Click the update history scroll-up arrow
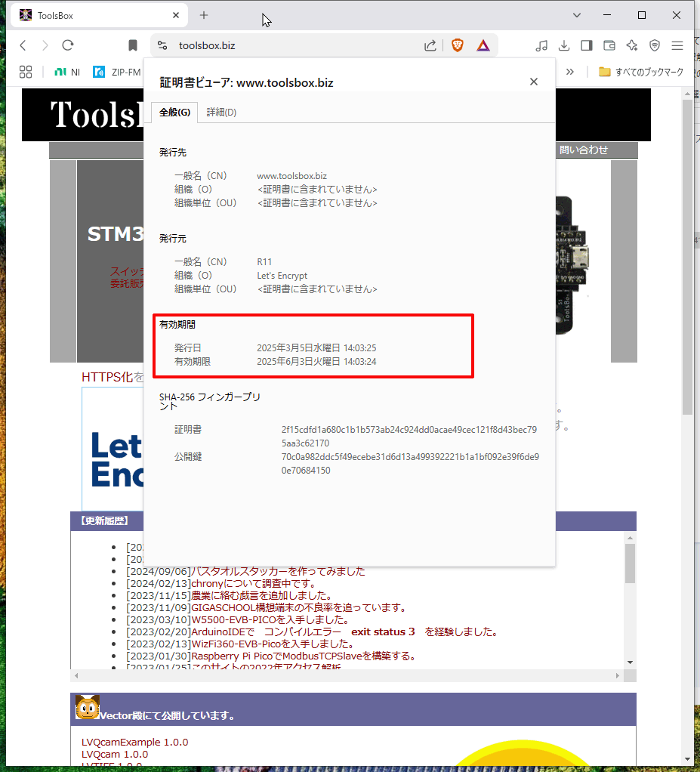700x772 pixels. (x=630, y=538)
